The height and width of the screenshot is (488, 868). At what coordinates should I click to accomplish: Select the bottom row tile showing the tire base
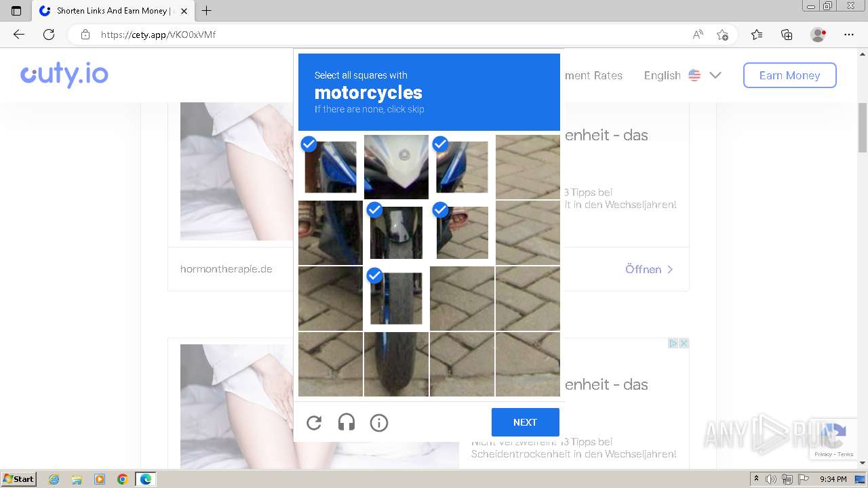pos(396,364)
